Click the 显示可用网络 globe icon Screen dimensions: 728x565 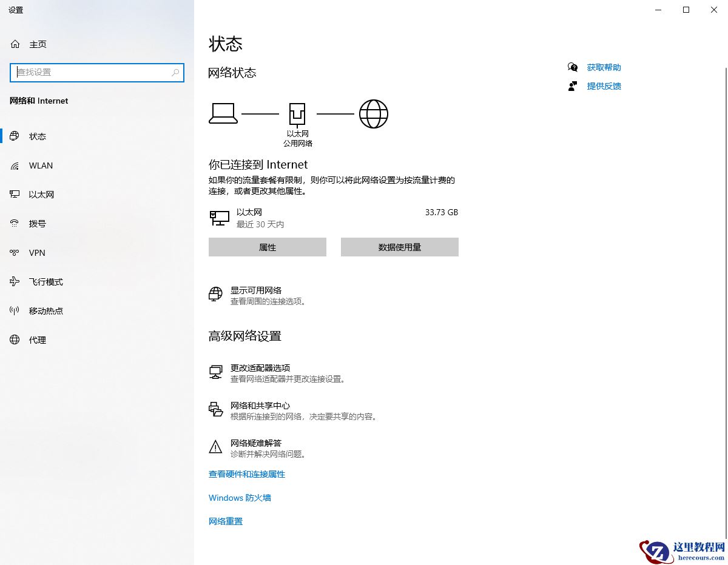pyautogui.click(x=215, y=295)
